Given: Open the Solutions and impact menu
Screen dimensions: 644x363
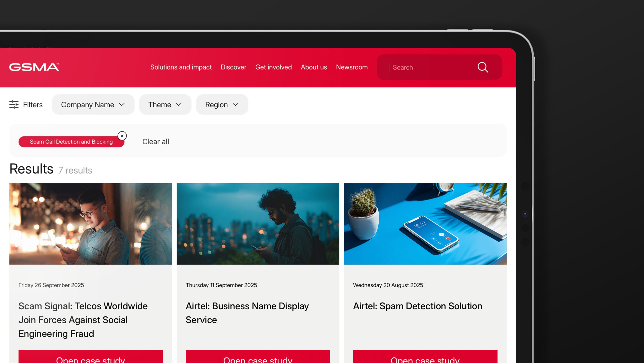Looking at the screenshot, I should click(x=181, y=67).
